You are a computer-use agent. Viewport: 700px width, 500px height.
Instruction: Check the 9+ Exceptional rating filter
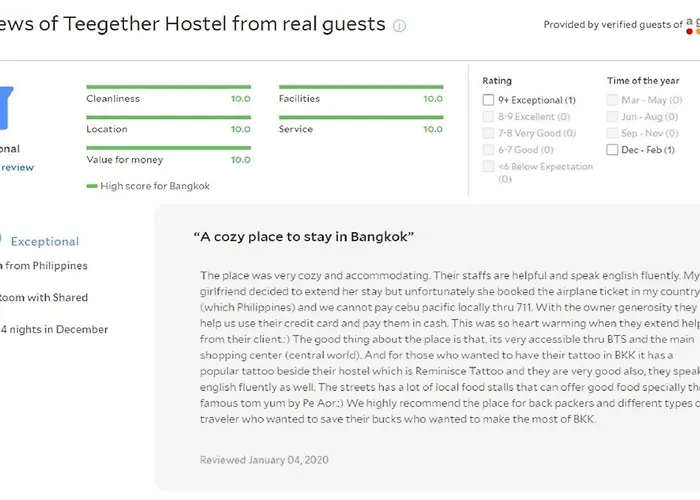pyautogui.click(x=488, y=100)
